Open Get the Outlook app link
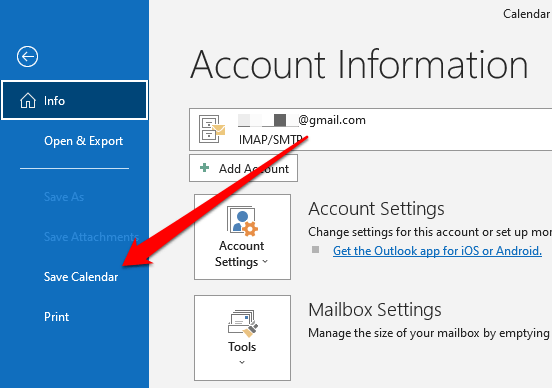This screenshot has width=552, height=388. [437, 251]
